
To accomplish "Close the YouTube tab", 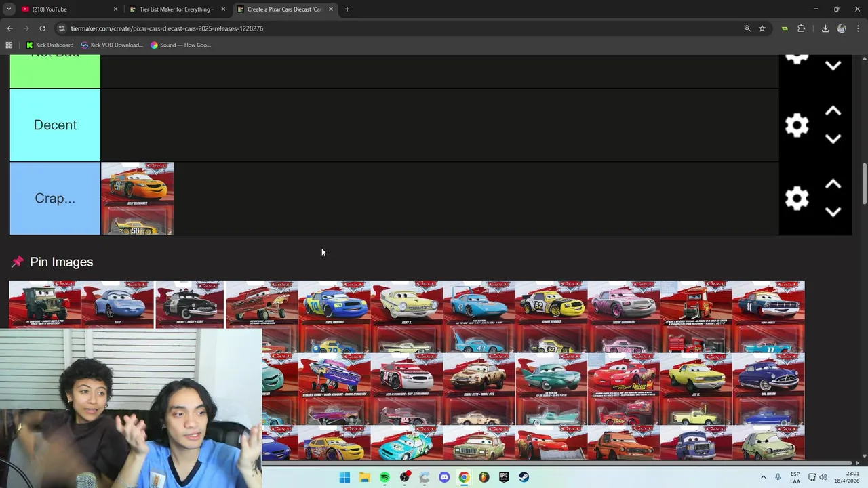I will (x=115, y=9).
